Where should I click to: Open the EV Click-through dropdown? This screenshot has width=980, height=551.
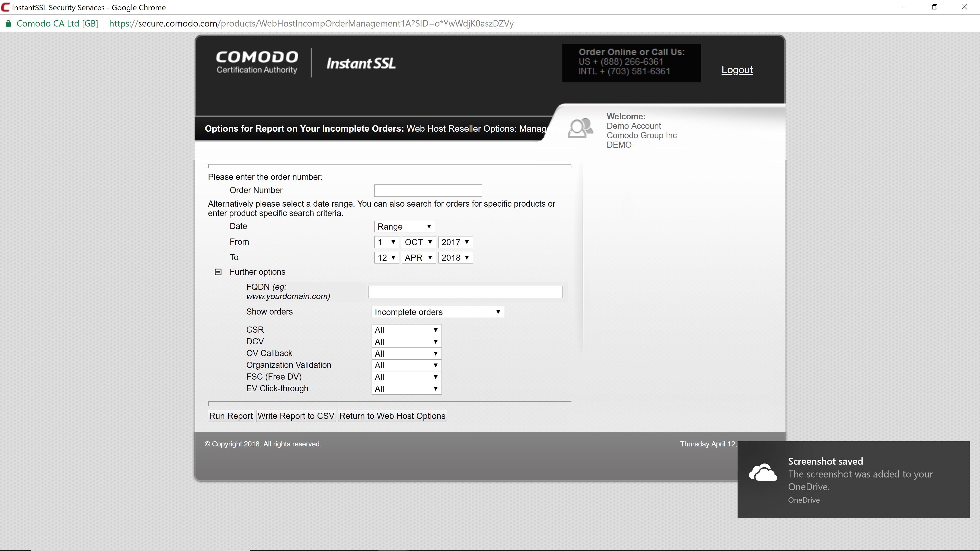pyautogui.click(x=406, y=389)
